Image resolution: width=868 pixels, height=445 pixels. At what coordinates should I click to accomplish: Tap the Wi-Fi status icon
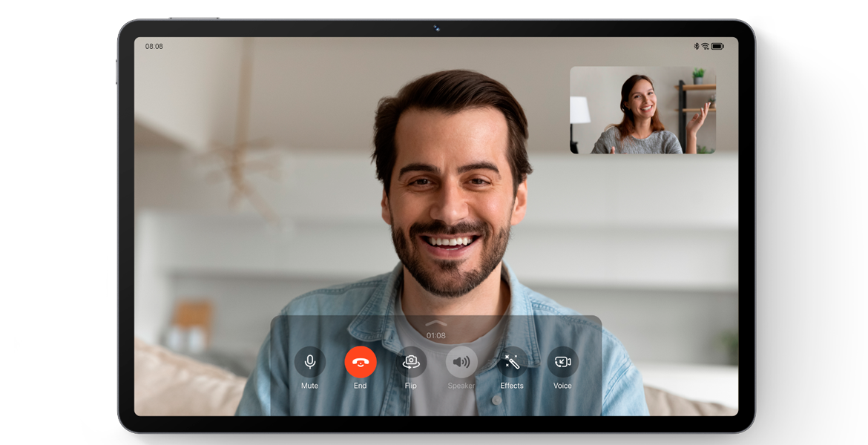(705, 46)
